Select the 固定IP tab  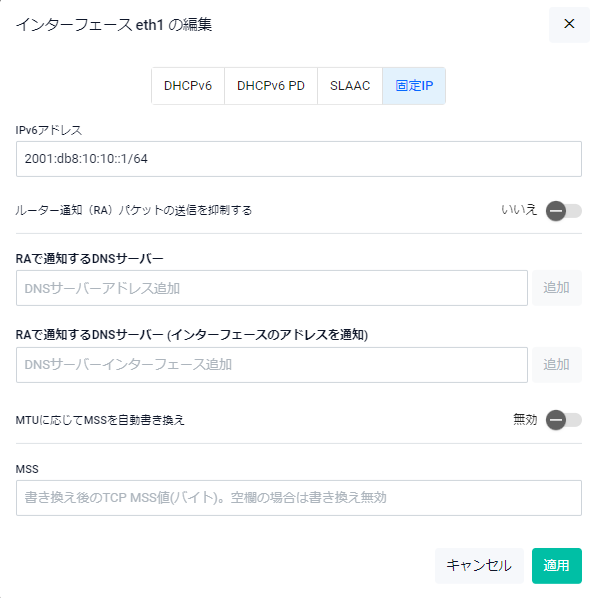pyautogui.click(x=414, y=86)
